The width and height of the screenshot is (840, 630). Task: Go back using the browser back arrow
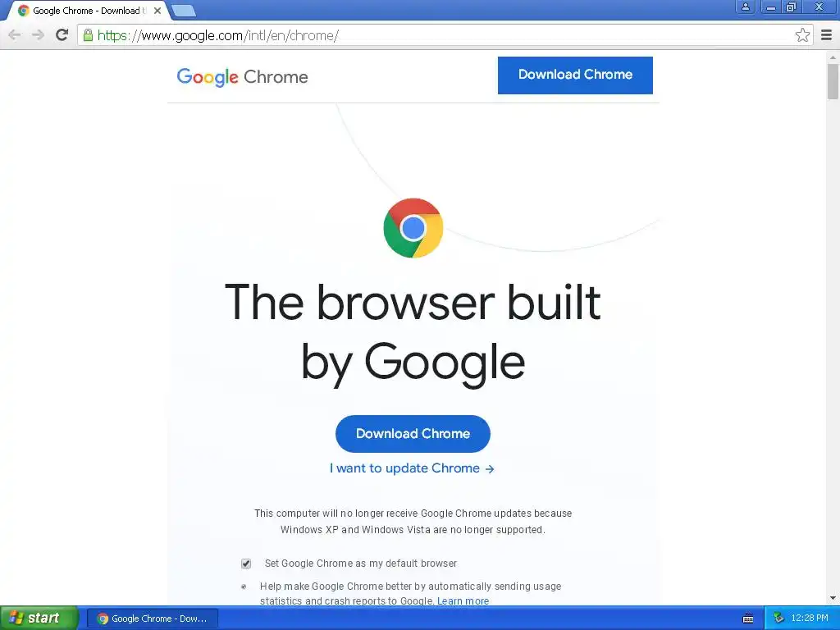tap(15, 35)
